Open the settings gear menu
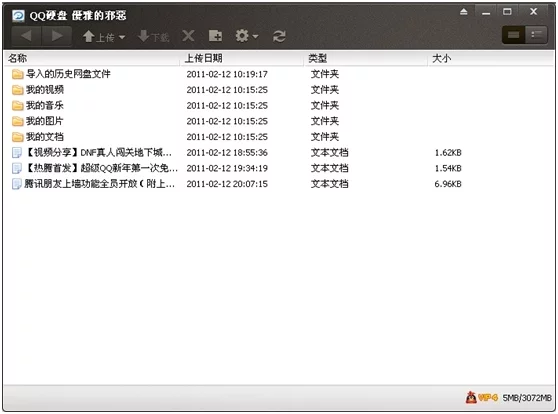Viewport: 558px width, 414px height. click(242, 36)
